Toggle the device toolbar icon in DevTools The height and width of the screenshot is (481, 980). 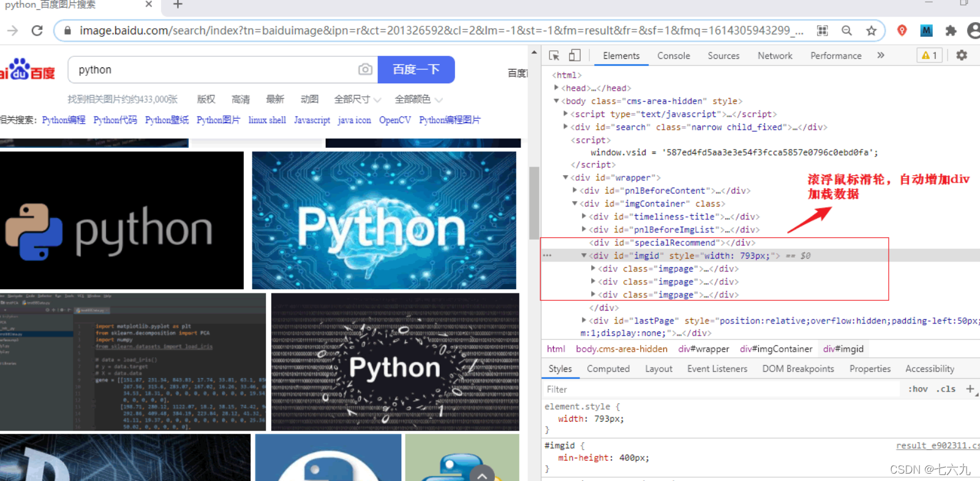click(x=575, y=56)
